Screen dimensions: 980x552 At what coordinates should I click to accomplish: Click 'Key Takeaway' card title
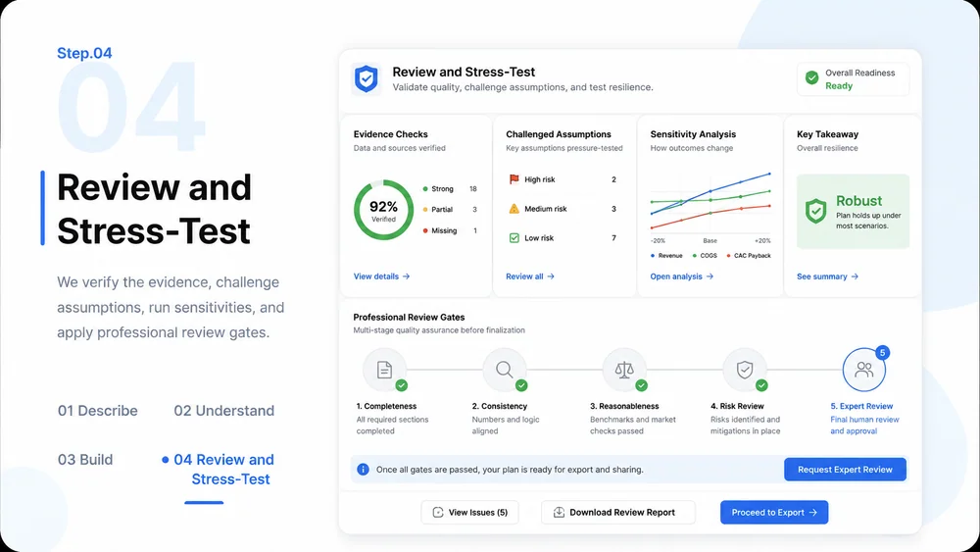click(x=827, y=134)
